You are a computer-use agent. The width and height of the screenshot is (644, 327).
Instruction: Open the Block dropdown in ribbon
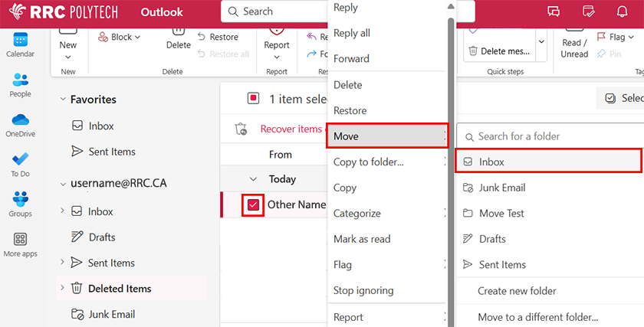(x=120, y=37)
